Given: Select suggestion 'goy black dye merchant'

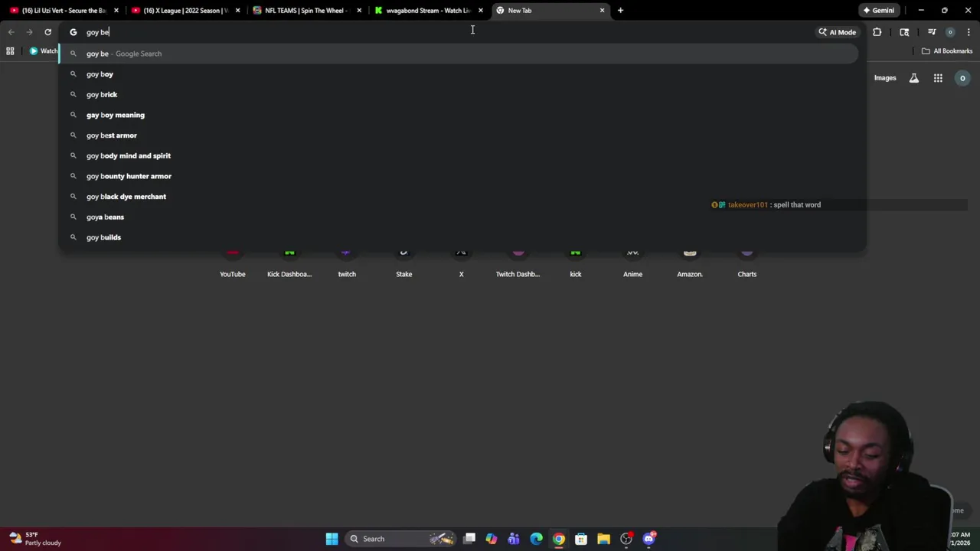Looking at the screenshot, I should pyautogui.click(x=458, y=197).
